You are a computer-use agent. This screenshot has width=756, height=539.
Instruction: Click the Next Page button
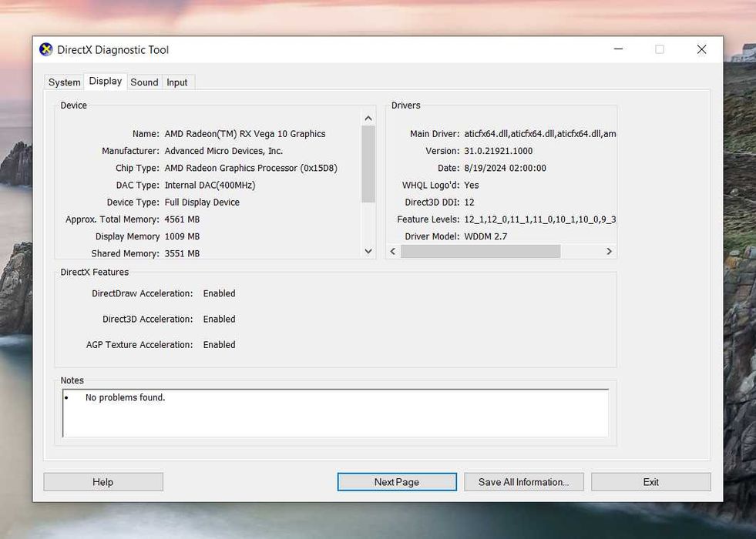[x=397, y=482]
